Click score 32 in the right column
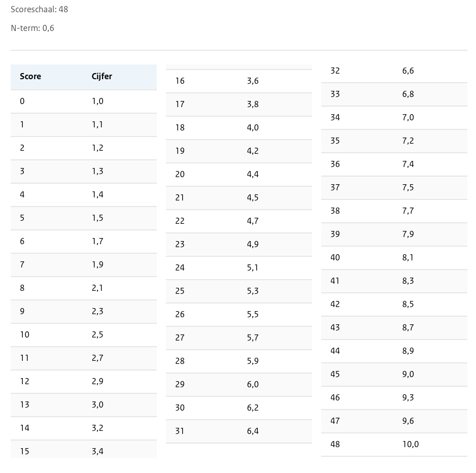Image resolution: width=476 pixels, height=473 pixels. (x=335, y=71)
